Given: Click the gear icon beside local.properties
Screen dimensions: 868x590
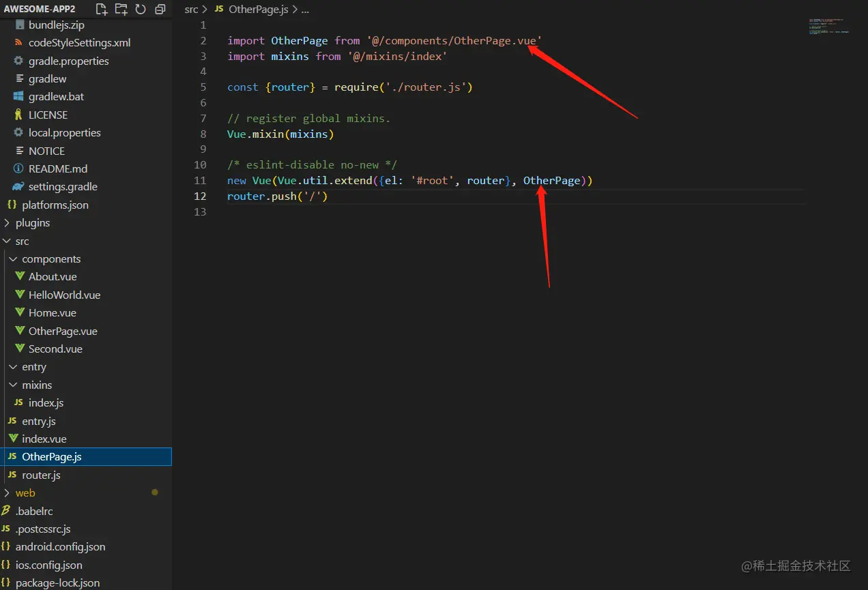Looking at the screenshot, I should pyautogui.click(x=19, y=132).
